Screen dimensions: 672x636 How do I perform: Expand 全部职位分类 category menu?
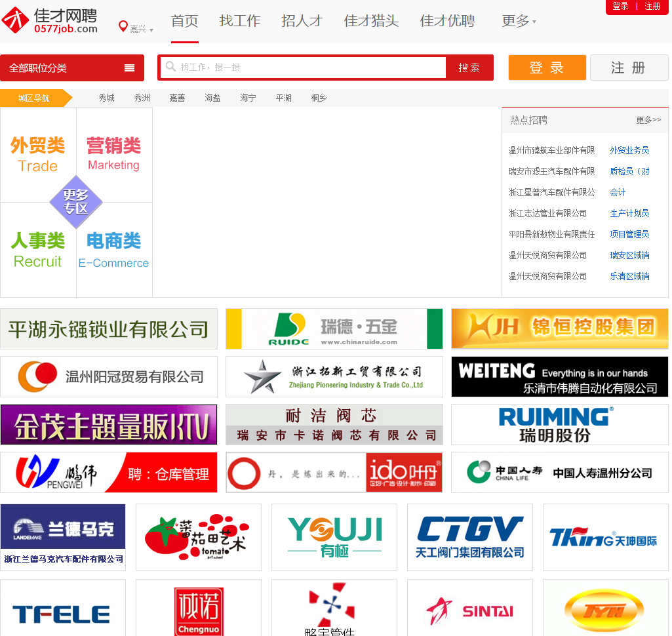tap(72, 68)
